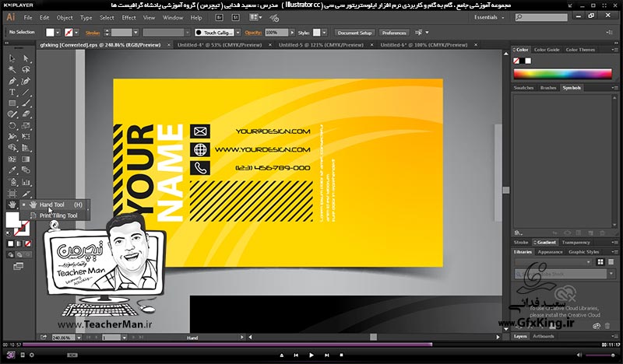This screenshot has height=364, width=623.
Task: Select the Scale tool
Action: click(x=26, y=125)
